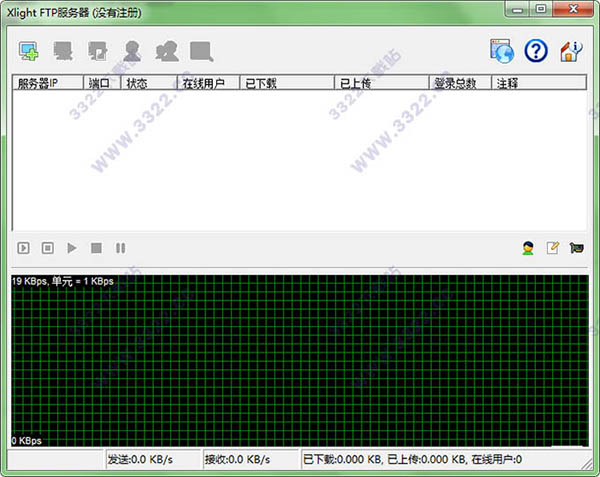The image size is (600, 477).
Task: Open the blue question mark help icon
Action: coord(536,51)
